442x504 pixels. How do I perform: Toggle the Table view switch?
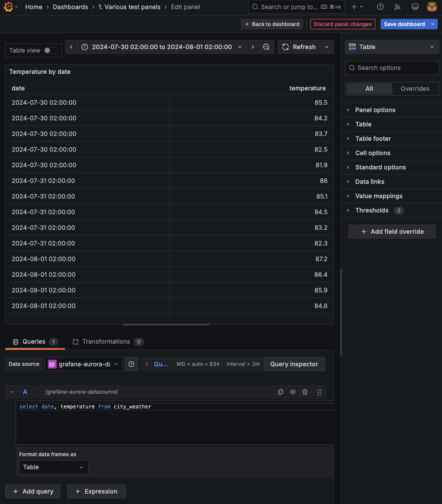pos(51,50)
